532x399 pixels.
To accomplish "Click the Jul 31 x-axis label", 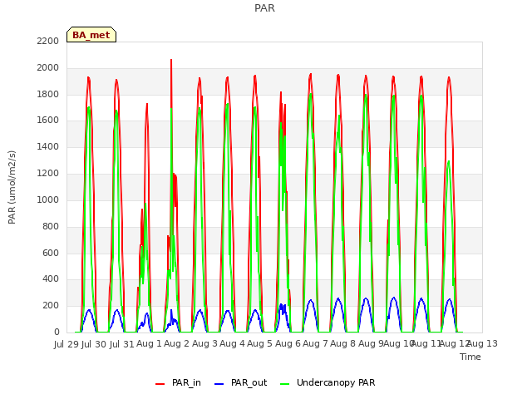I will tap(122, 344).
